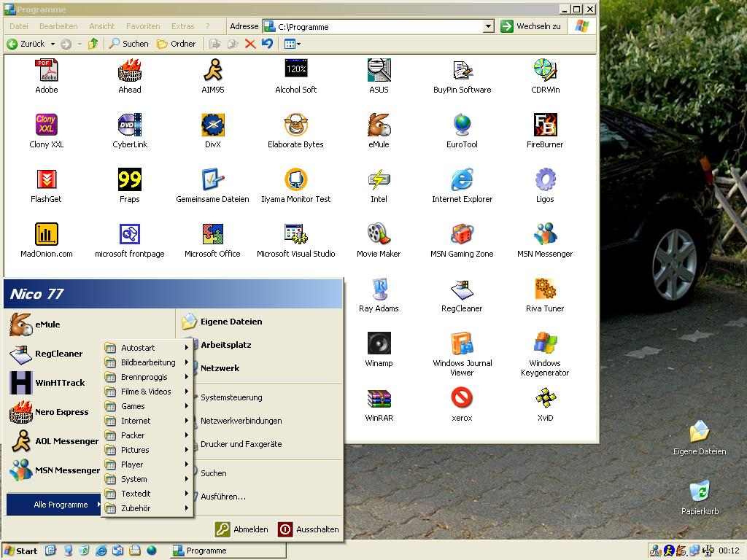Select the MSN Gaming Zone icon
This screenshot has height=560, width=747.
[x=462, y=234]
